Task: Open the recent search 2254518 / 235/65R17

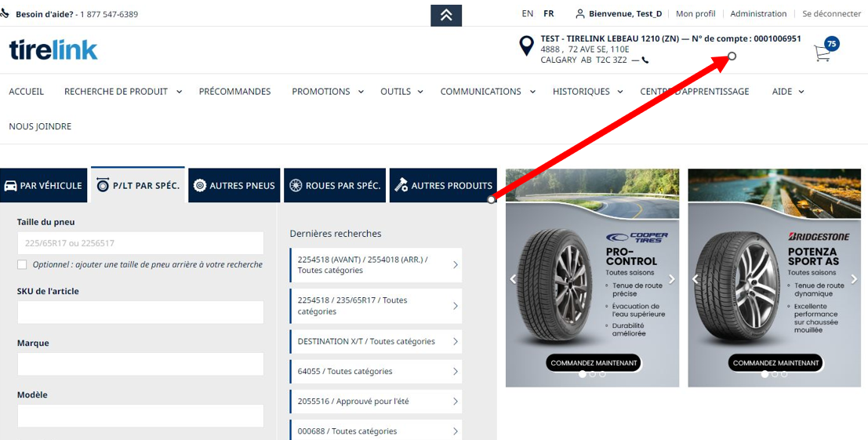Action: tap(376, 306)
